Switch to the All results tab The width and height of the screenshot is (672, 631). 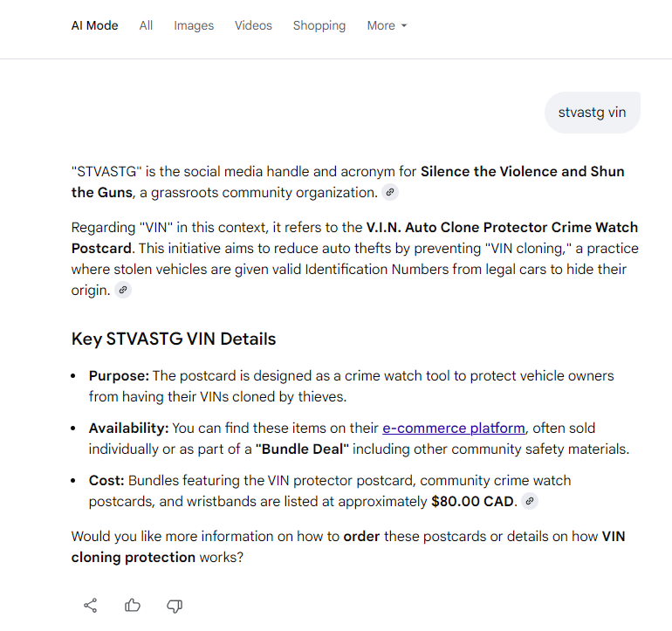pos(146,25)
